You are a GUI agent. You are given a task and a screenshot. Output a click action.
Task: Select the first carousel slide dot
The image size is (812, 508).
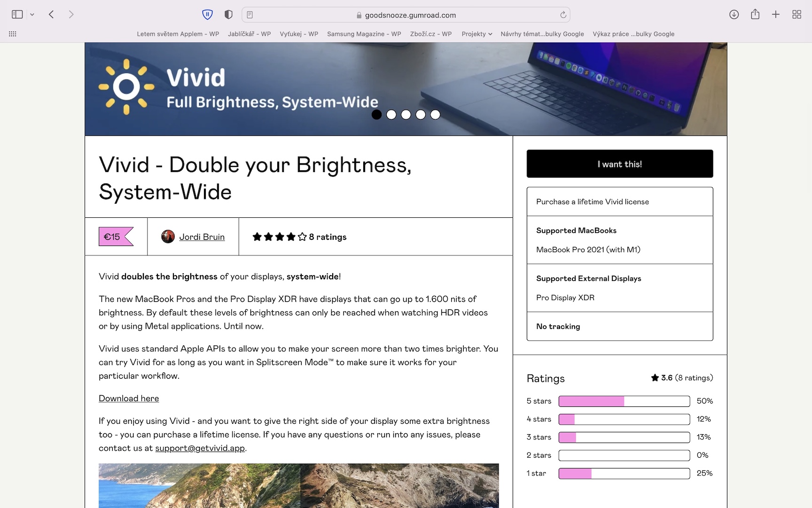pyautogui.click(x=376, y=114)
